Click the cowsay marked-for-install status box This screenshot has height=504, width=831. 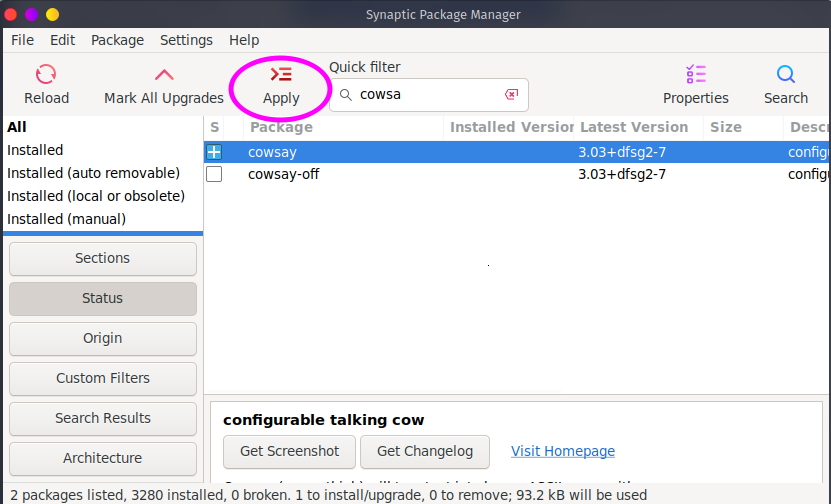(x=214, y=153)
